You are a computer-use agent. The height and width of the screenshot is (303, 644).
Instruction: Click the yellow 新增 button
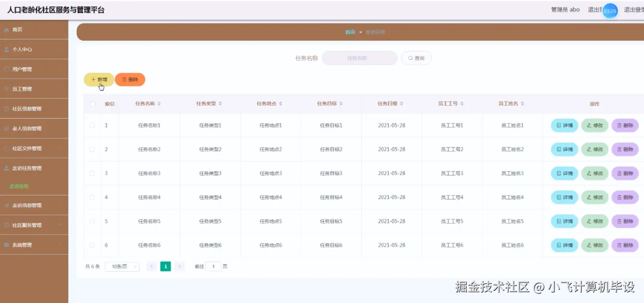pyautogui.click(x=99, y=80)
